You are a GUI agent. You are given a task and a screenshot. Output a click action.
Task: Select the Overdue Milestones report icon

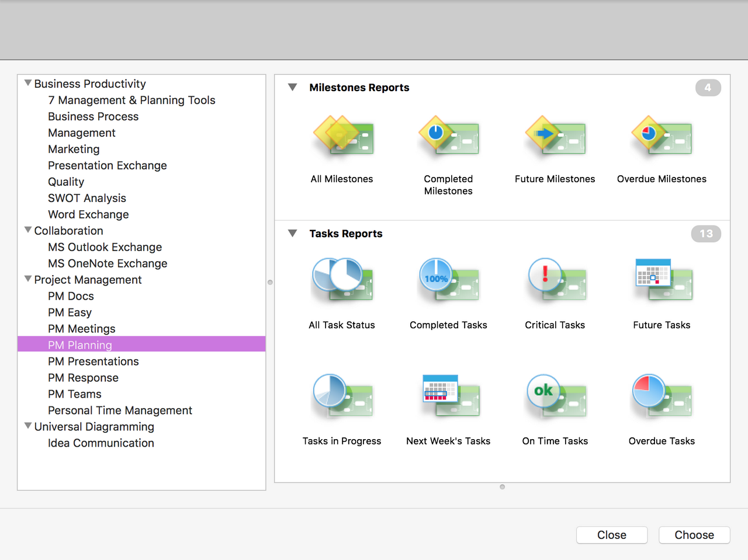pos(662,137)
